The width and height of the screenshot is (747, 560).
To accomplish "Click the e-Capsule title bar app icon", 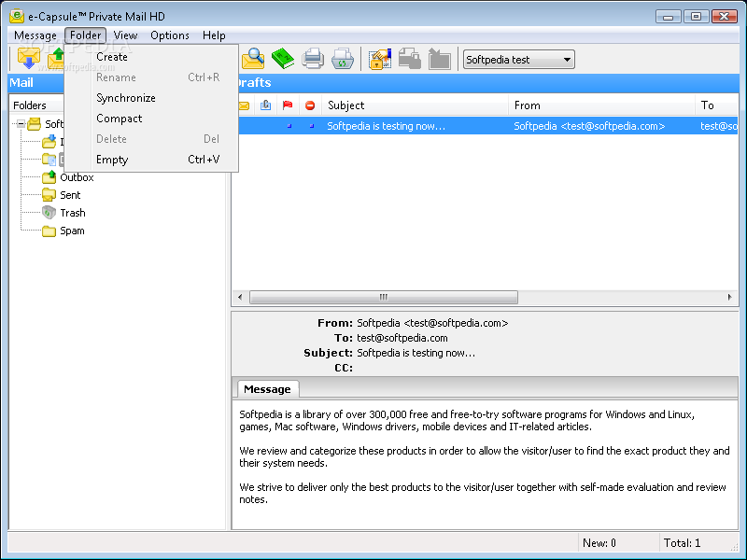I will (17, 16).
